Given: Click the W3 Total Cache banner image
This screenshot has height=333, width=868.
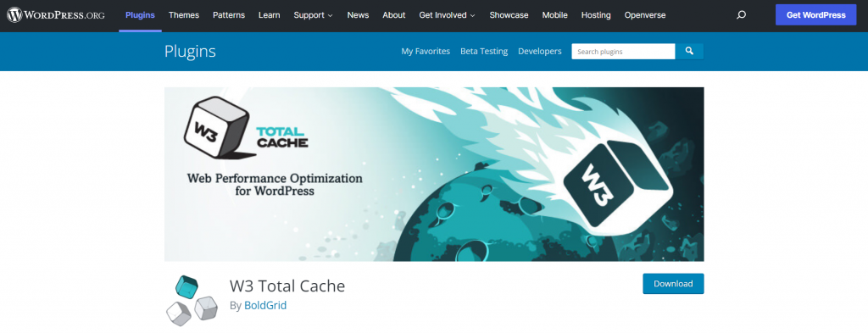Looking at the screenshot, I should click(x=434, y=175).
